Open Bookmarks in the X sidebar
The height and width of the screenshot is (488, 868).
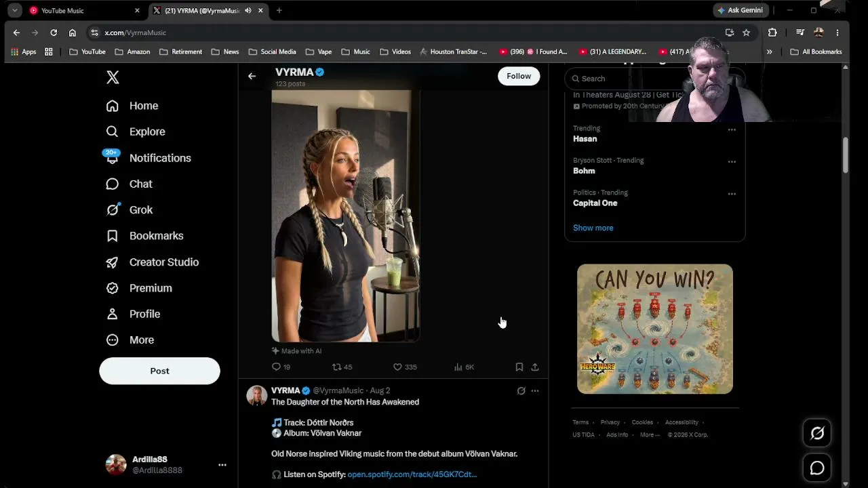(x=145, y=236)
